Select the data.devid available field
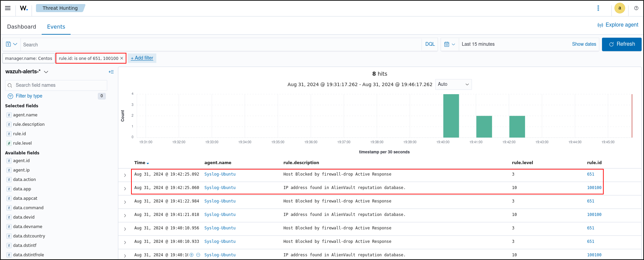This screenshot has width=644, height=260. pyautogui.click(x=24, y=217)
